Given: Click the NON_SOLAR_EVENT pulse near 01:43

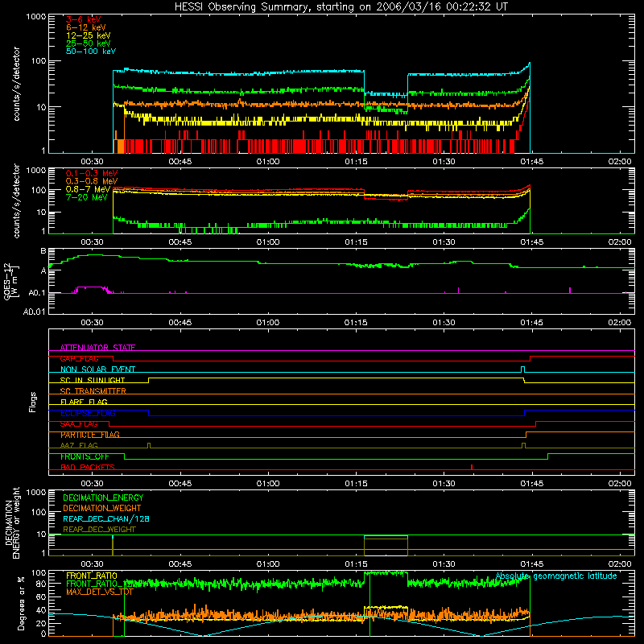Looking at the screenshot, I should click(x=522, y=369).
